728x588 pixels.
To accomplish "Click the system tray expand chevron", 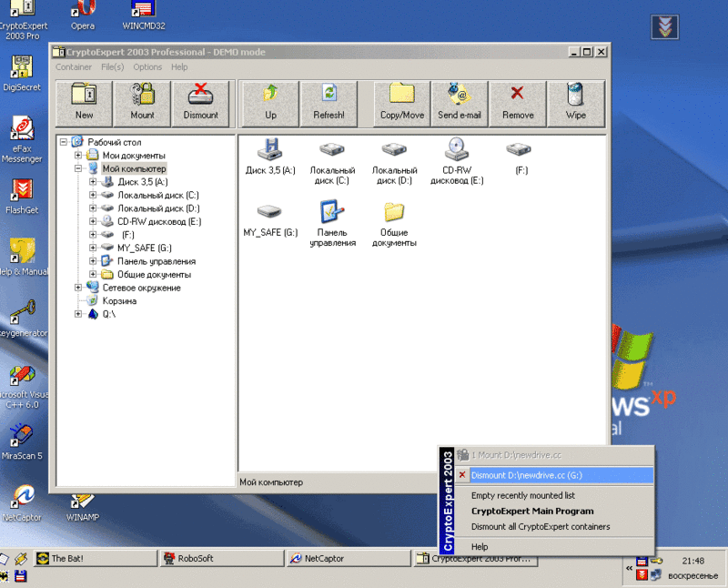I will point(629,568).
